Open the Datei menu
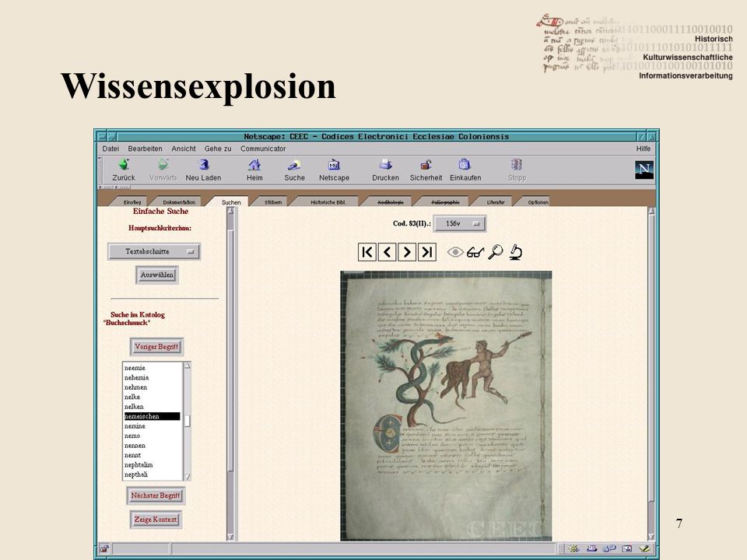 click(110, 149)
